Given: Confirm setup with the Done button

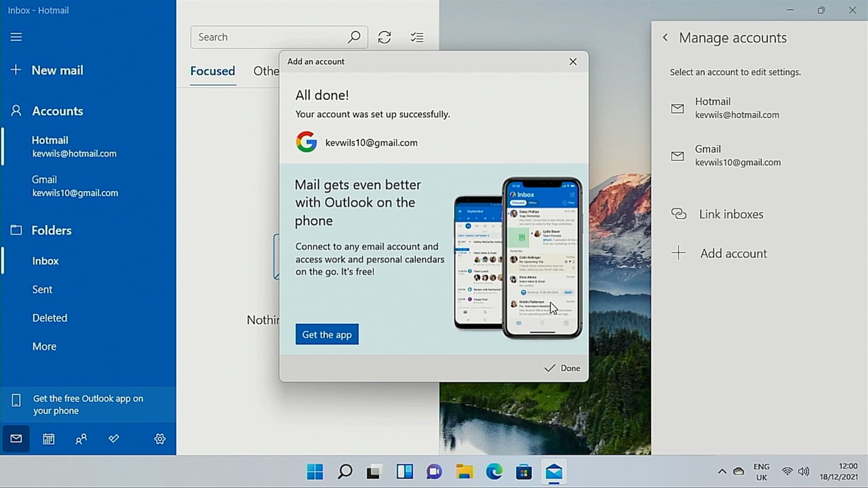Looking at the screenshot, I should click(562, 368).
